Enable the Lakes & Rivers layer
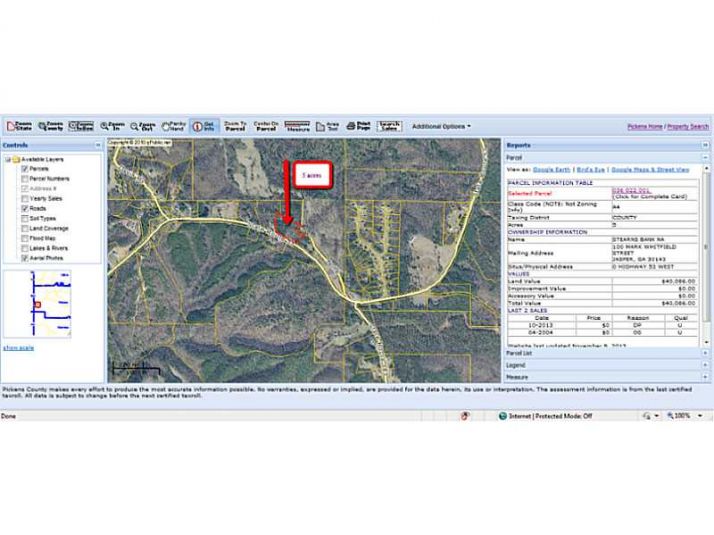714x535 pixels. tap(25, 248)
